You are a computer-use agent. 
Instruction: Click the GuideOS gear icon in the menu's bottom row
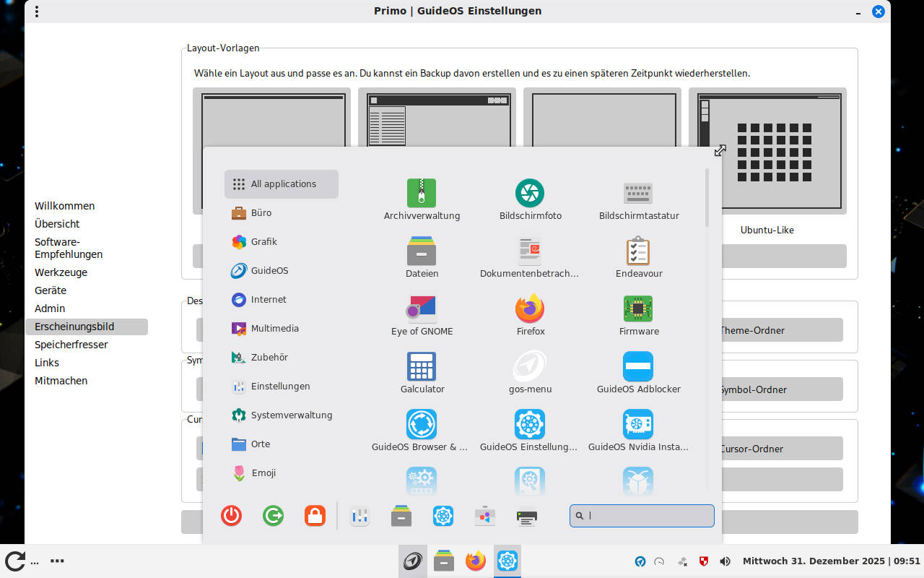[443, 516]
